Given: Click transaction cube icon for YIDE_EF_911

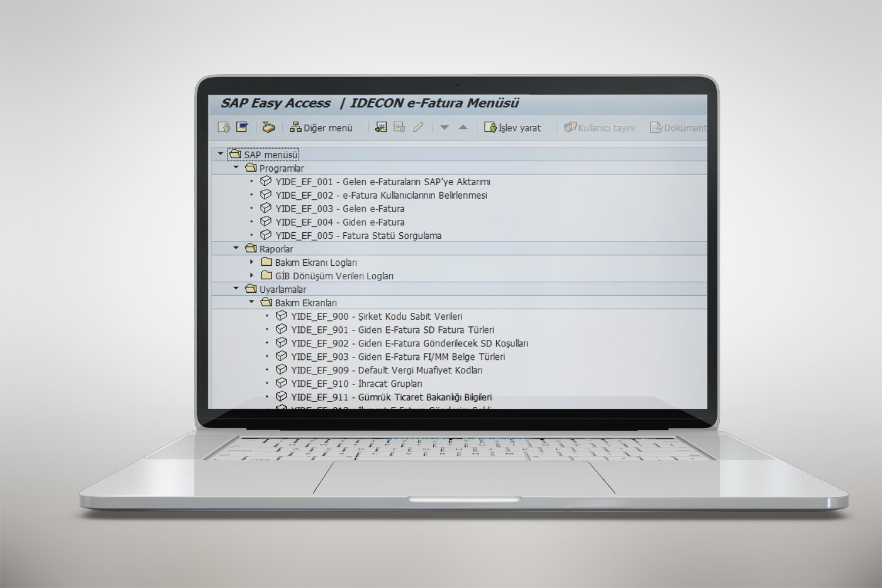Looking at the screenshot, I should pyautogui.click(x=282, y=397).
